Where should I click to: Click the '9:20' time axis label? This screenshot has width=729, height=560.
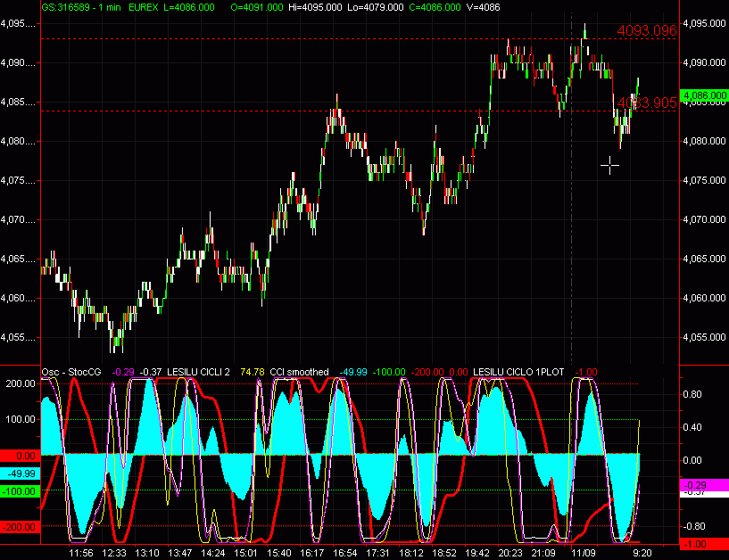(642, 553)
